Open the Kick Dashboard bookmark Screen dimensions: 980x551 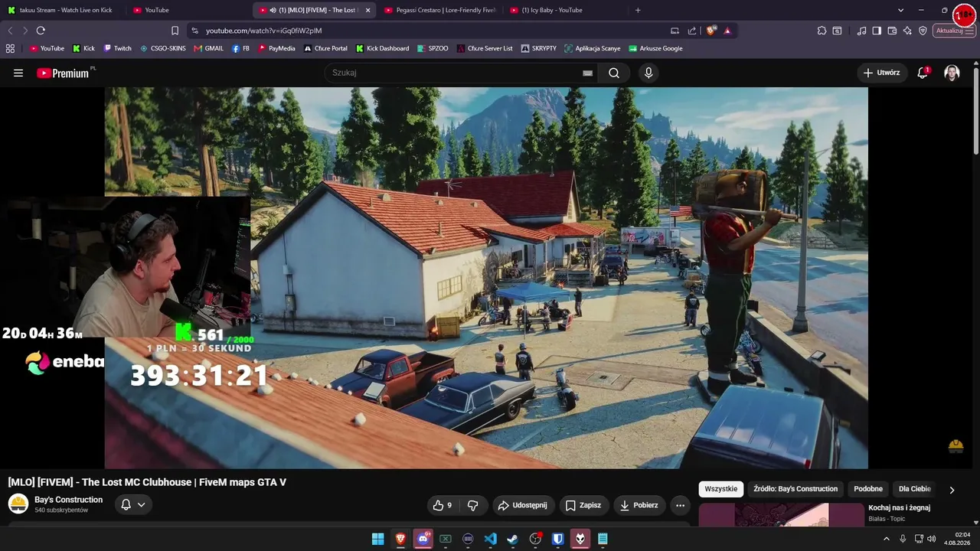tap(382, 48)
